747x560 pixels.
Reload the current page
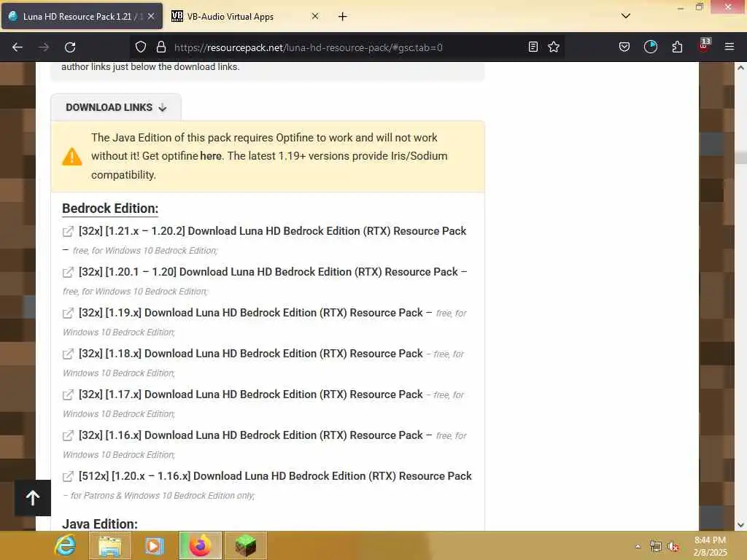point(70,47)
